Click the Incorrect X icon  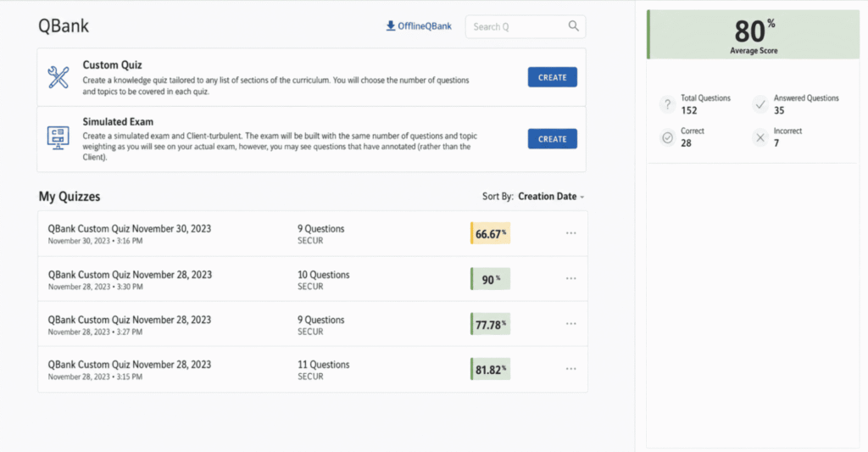tap(760, 137)
